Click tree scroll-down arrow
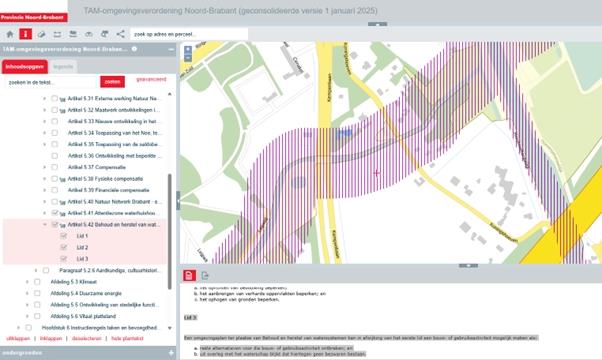The image size is (602, 360). 170,328
